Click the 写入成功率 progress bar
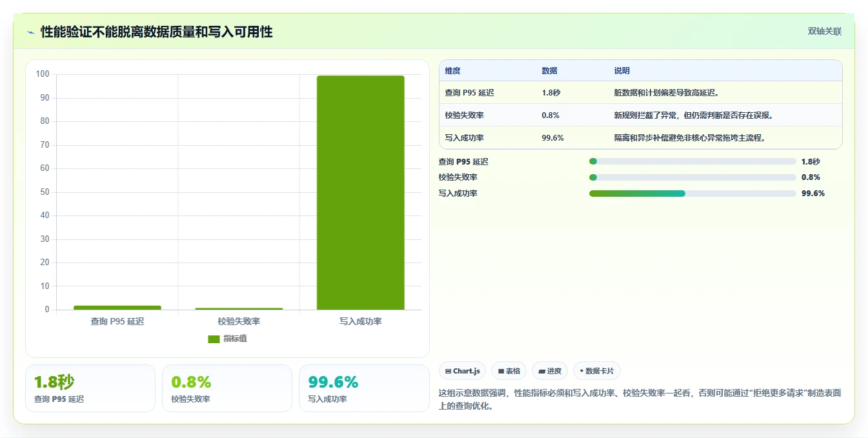This screenshot has height=438, width=868. pos(692,194)
